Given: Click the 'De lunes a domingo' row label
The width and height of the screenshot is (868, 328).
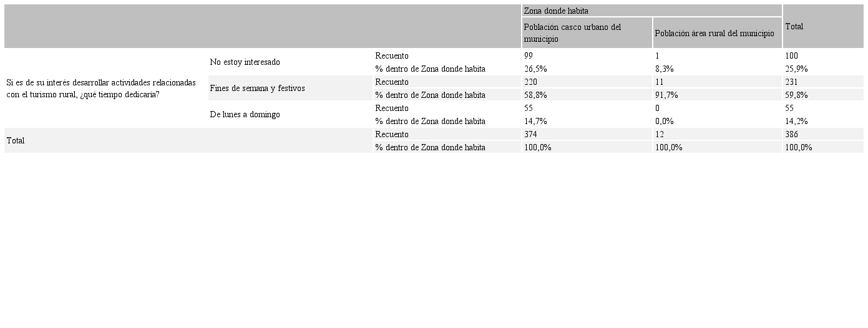Looking at the screenshot, I should coord(245,114).
